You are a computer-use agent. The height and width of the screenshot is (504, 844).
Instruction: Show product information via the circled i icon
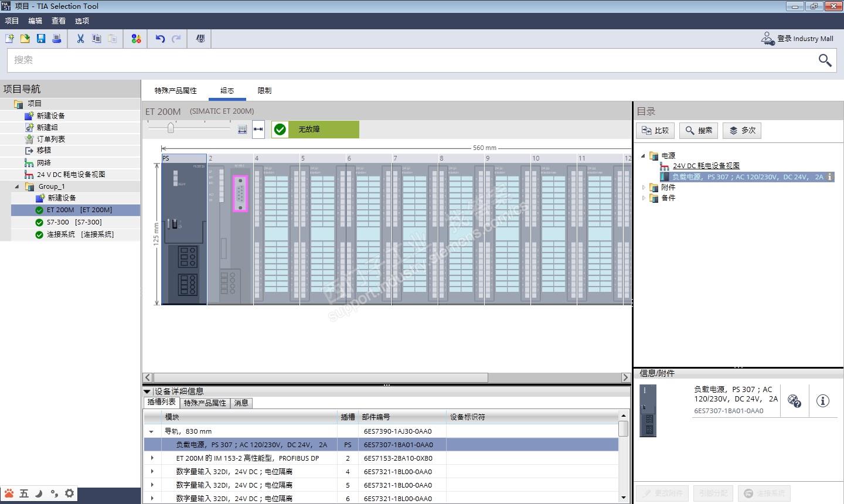tap(823, 401)
